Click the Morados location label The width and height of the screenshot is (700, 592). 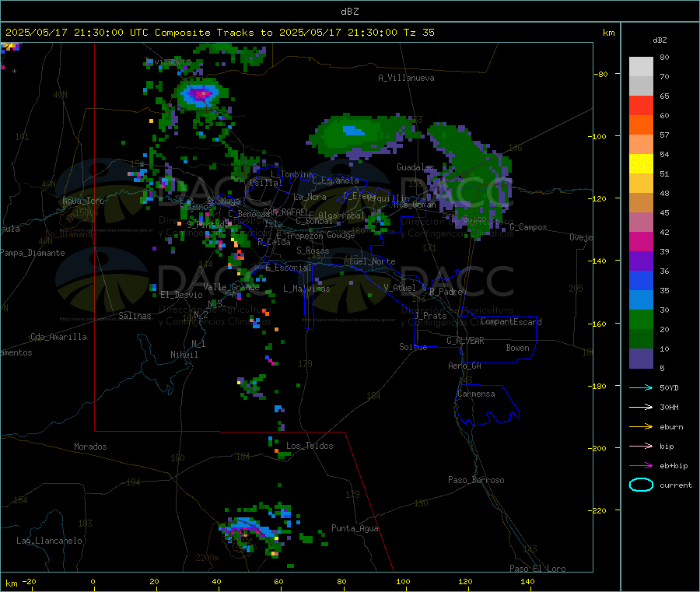tap(90, 447)
